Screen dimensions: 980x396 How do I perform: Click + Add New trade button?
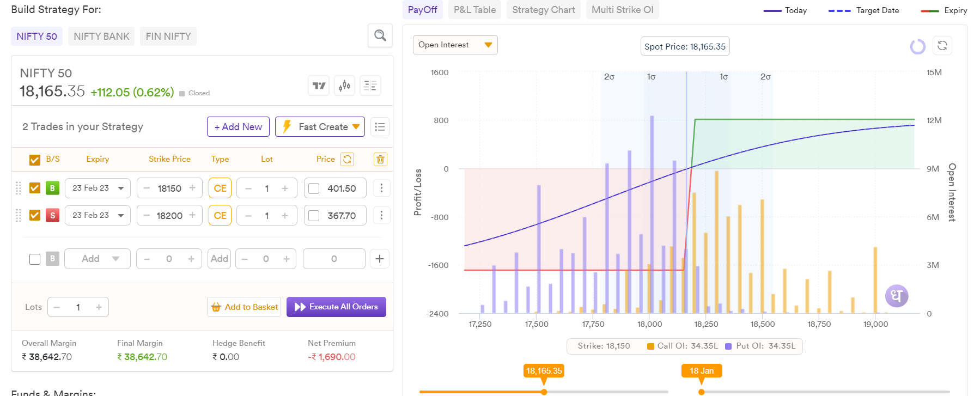pyautogui.click(x=238, y=127)
